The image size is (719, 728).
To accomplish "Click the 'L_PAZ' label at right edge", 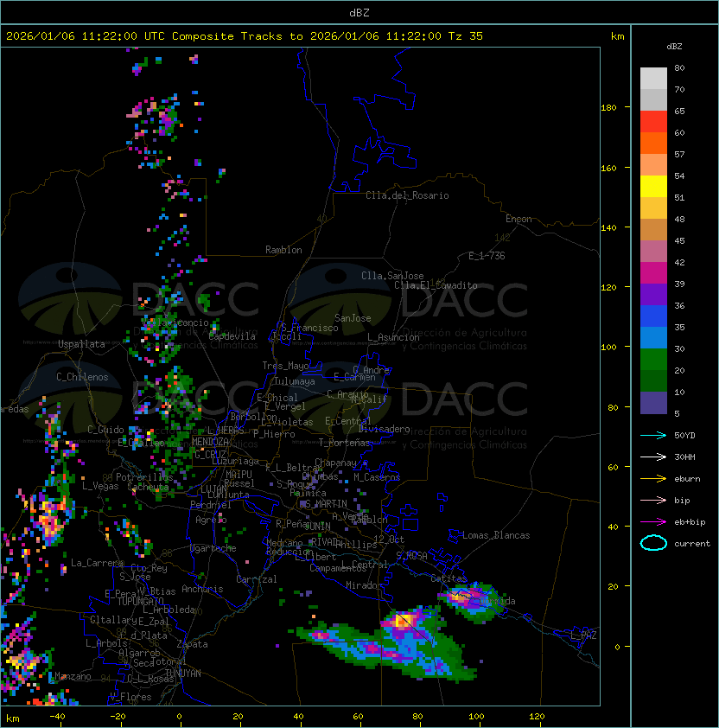I will coord(583,635).
